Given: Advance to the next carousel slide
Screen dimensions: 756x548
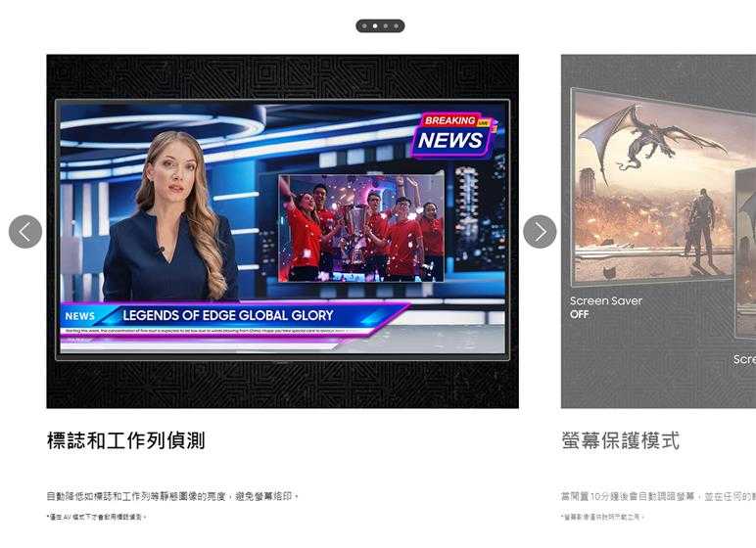Looking at the screenshot, I should (x=540, y=232).
